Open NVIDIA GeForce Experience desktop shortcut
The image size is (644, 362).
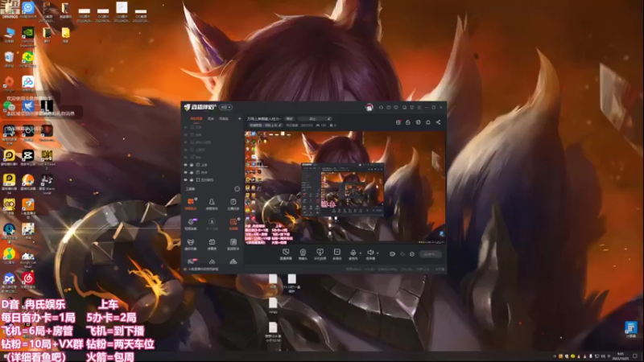(28, 36)
